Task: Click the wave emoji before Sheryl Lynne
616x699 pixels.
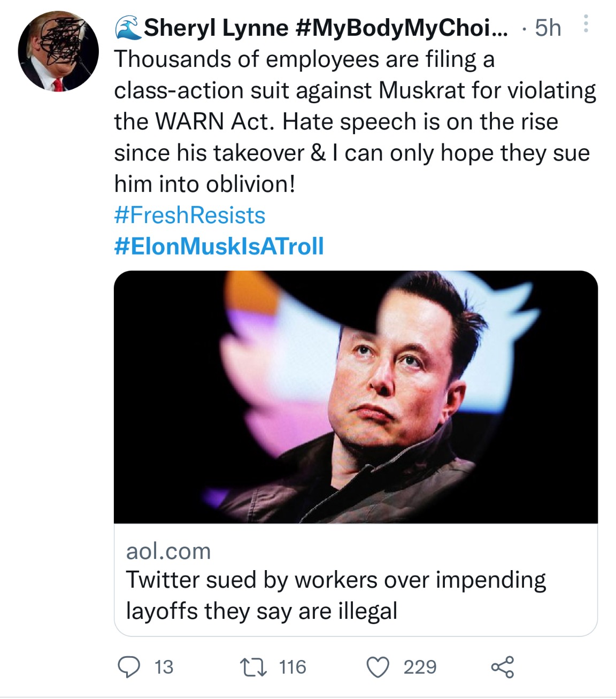Action: [x=128, y=27]
